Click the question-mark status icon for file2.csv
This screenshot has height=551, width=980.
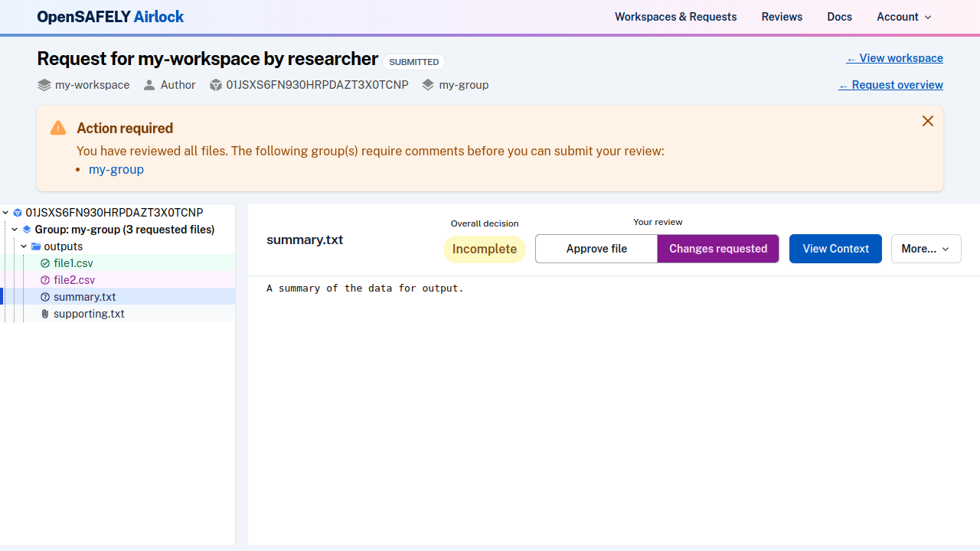[x=45, y=279]
